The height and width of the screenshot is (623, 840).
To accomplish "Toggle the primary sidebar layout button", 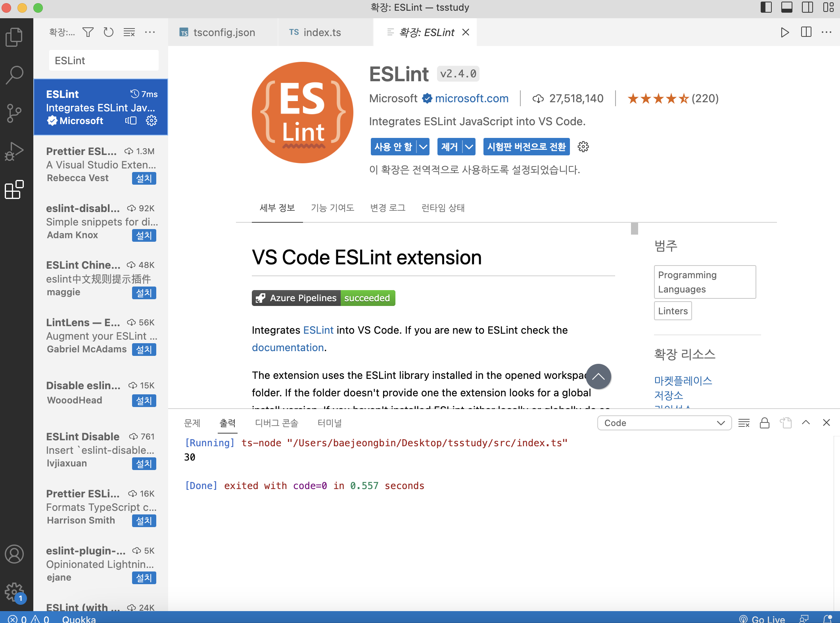I will (766, 8).
